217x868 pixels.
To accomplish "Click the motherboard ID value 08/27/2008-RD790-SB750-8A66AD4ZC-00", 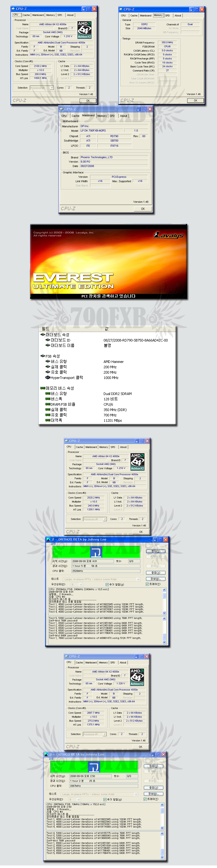I will pos(136,340).
